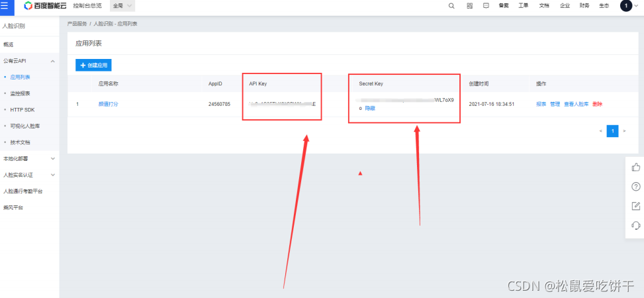Click the user avatar badge "1"
Screen dimensions: 644x298
click(626, 6)
